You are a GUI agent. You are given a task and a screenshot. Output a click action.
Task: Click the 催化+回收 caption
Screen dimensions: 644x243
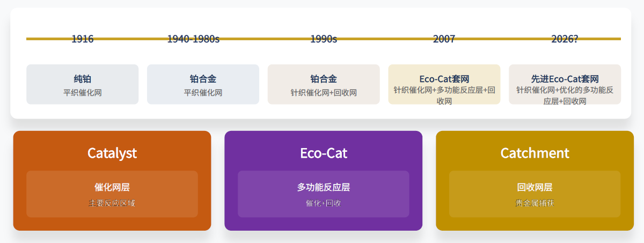324,203
